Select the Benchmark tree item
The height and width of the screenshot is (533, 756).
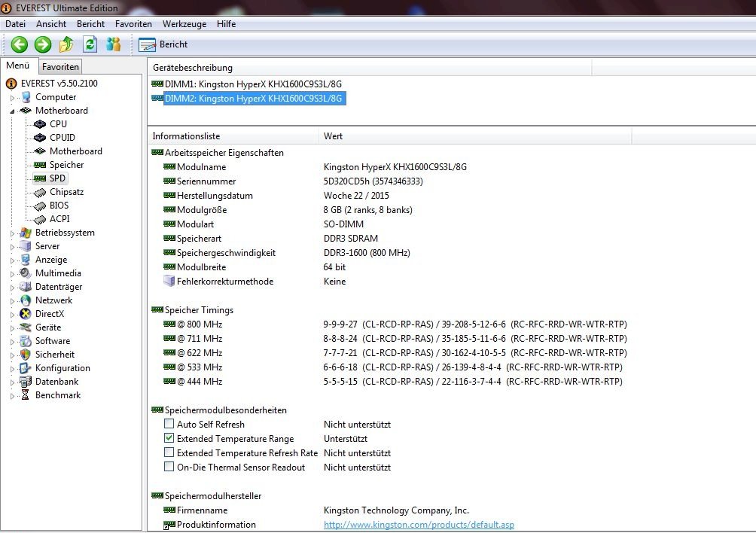(57, 395)
